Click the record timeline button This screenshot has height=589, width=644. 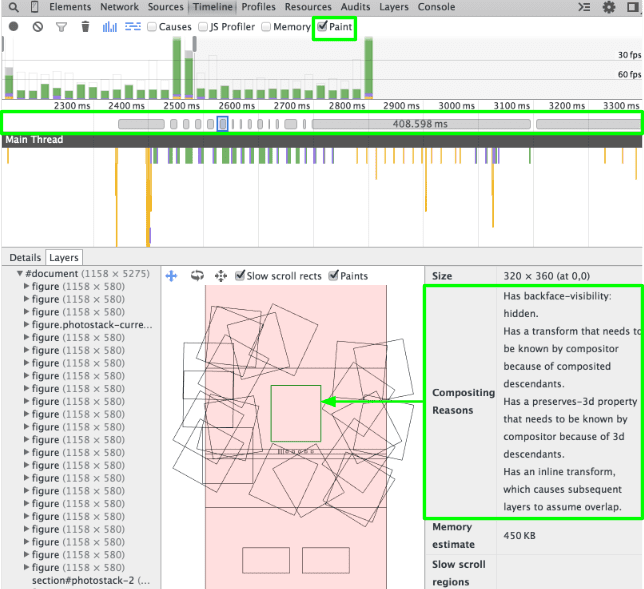(x=13, y=27)
